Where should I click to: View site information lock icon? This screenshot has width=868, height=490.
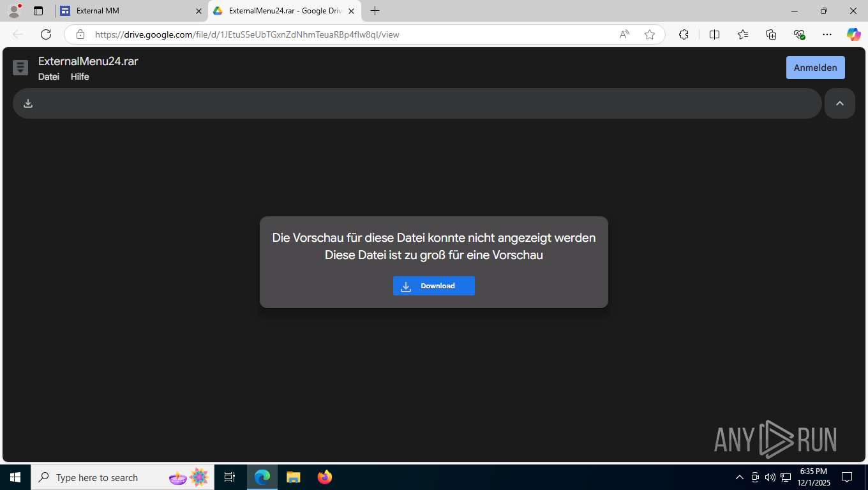(80, 34)
